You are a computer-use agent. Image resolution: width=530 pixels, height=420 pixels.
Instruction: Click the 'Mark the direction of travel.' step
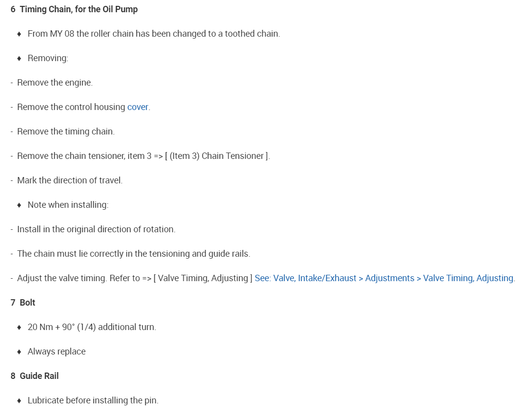click(x=69, y=180)
